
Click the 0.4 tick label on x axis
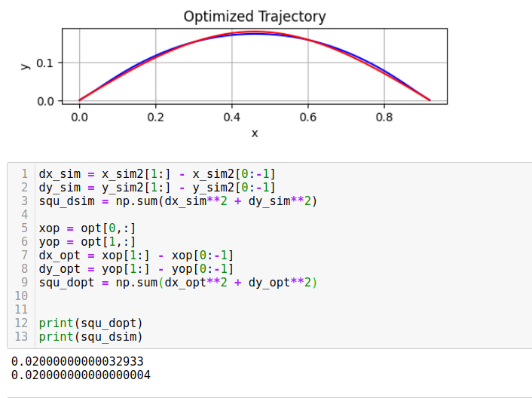232,118
